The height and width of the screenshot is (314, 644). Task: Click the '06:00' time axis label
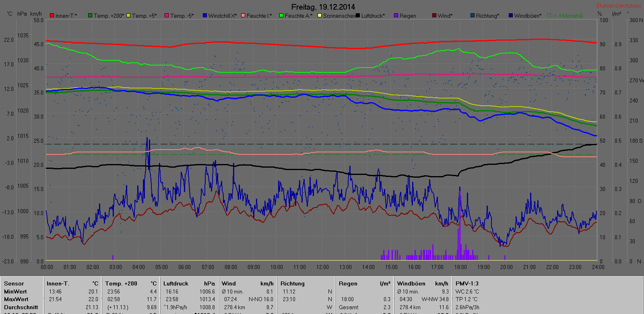click(x=184, y=267)
